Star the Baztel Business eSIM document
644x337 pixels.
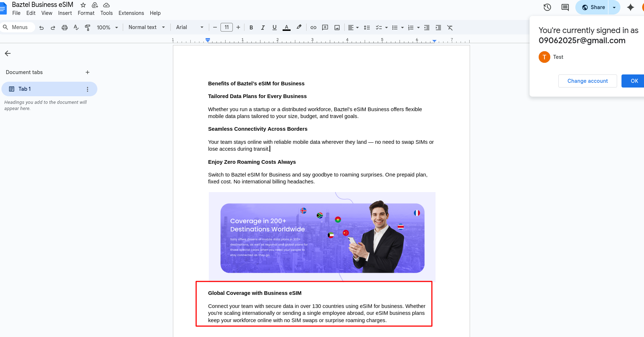(x=83, y=5)
